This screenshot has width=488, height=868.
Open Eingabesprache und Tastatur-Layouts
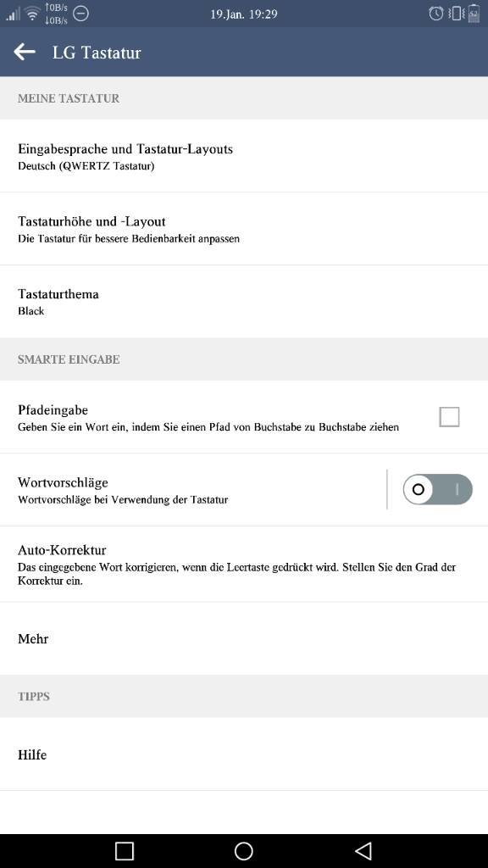[244, 156]
